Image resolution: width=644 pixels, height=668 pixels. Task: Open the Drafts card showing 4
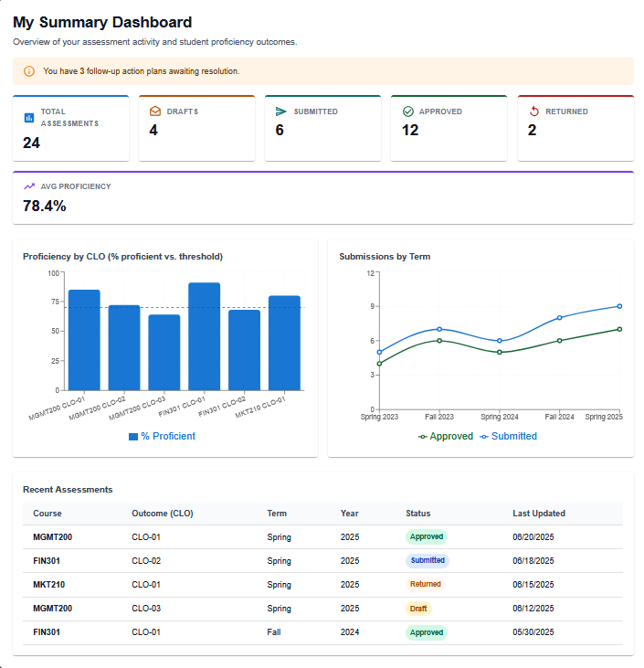click(x=196, y=128)
